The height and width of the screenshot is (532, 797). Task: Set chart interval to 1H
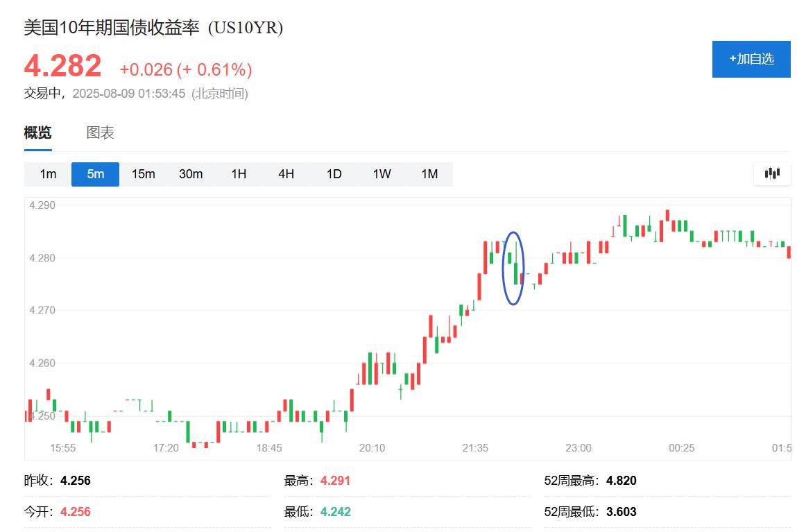[x=239, y=174]
